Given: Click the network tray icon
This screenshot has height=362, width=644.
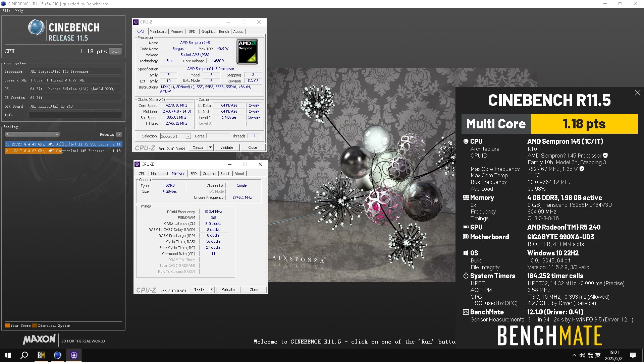Looking at the screenshot, I should (x=590, y=355).
